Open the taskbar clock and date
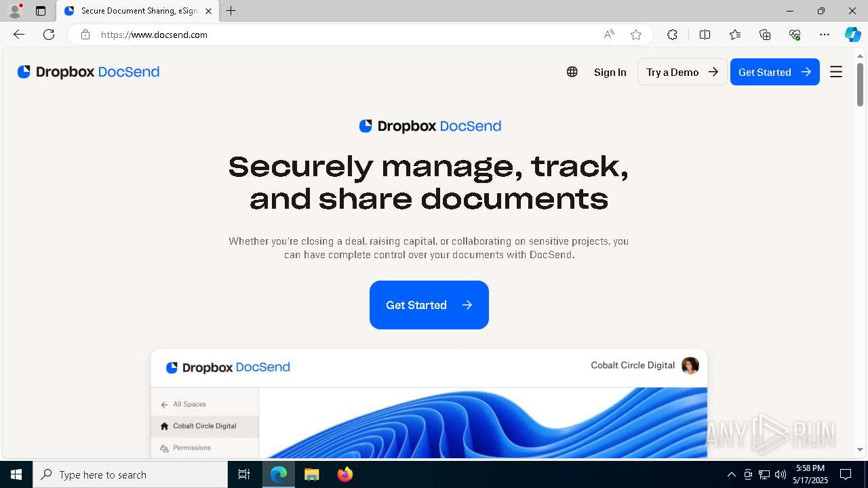 810,474
